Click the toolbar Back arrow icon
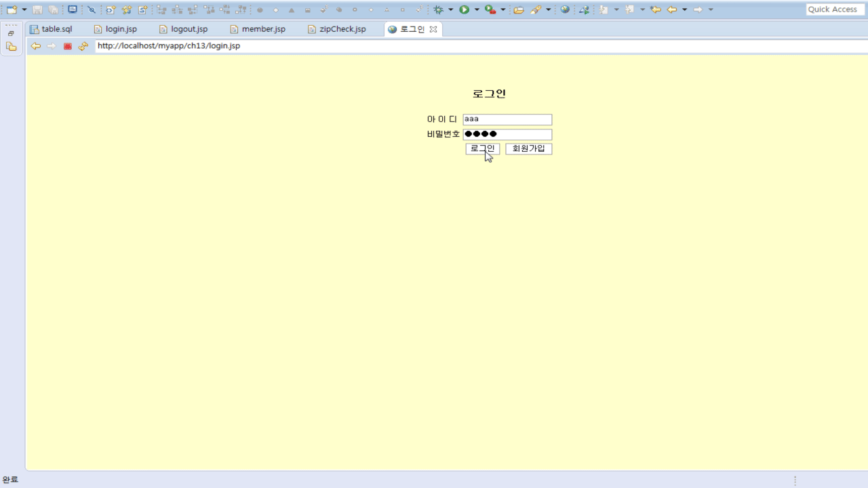This screenshot has width=868, height=488. (672, 9)
